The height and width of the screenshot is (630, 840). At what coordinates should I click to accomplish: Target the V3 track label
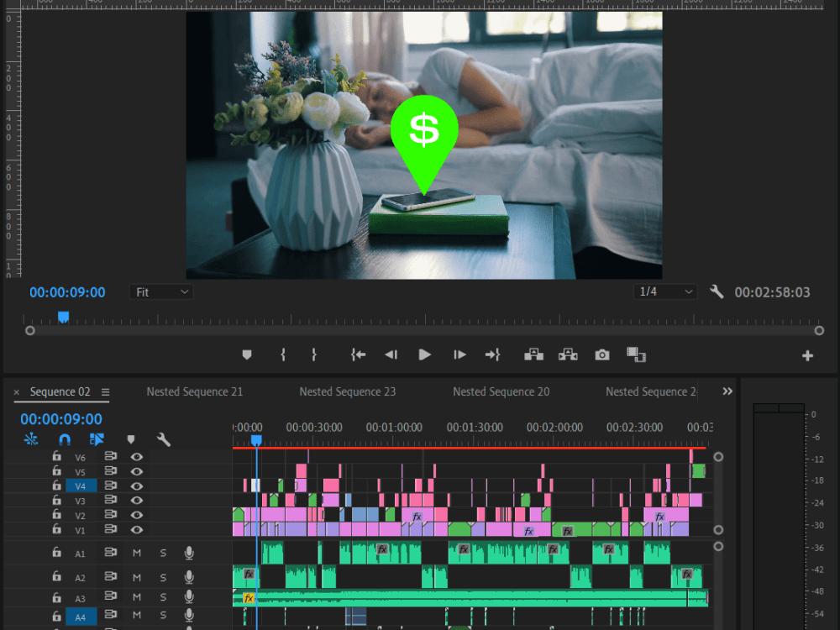tap(81, 501)
